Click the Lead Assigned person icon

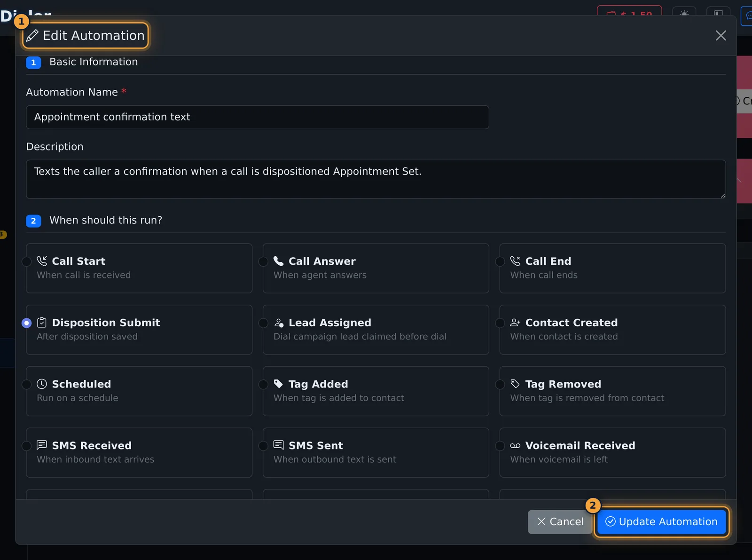(279, 323)
